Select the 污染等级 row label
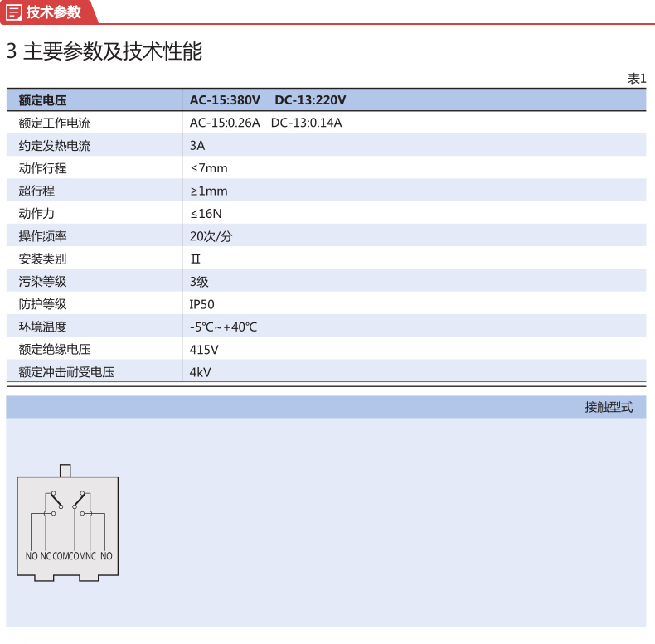 coord(42,282)
